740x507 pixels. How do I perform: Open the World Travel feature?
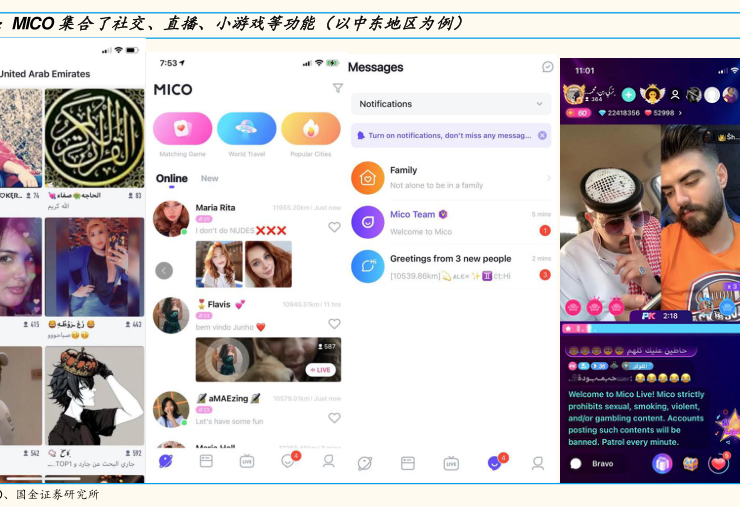pos(246,129)
